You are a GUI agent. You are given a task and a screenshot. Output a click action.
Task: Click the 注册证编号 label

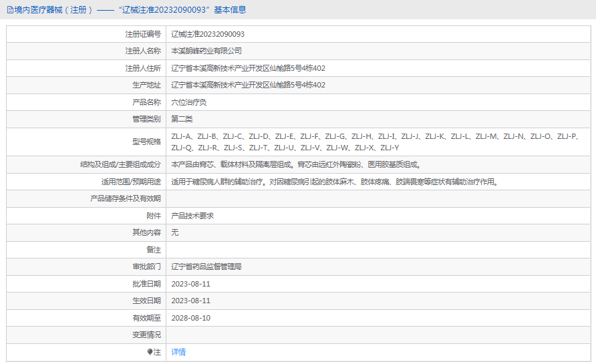click(x=143, y=34)
